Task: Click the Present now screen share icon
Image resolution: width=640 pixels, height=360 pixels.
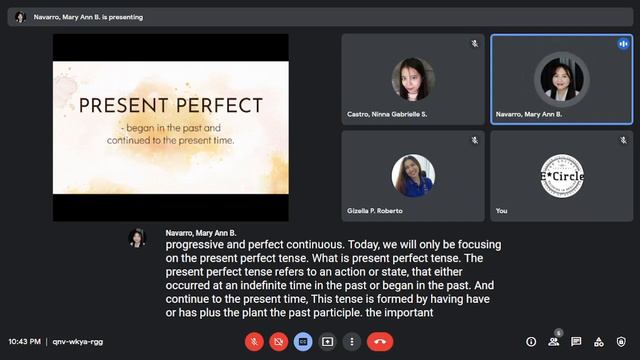Action: pyautogui.click(x=327, y=342)
